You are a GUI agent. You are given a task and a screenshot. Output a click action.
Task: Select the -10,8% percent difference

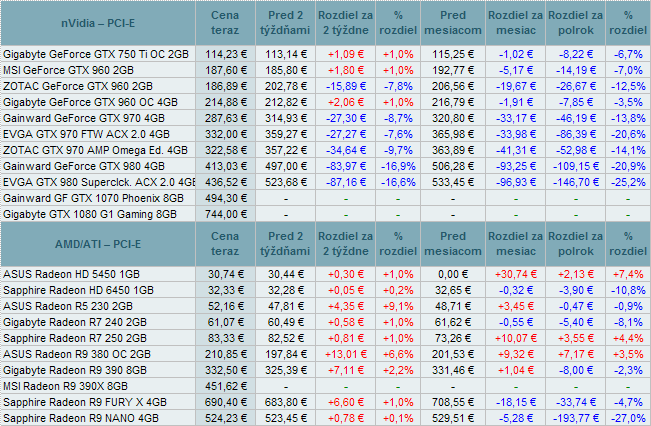click(628, 290)
